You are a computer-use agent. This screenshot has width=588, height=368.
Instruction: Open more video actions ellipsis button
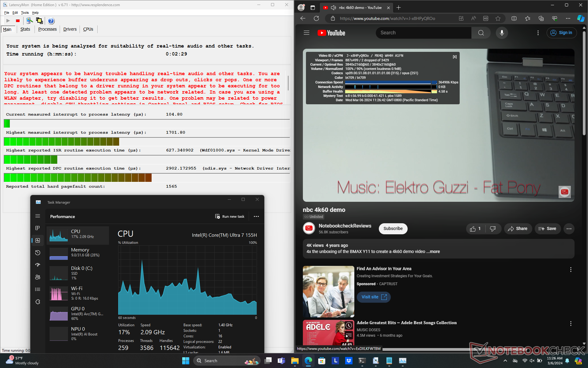tap(569, 228)
